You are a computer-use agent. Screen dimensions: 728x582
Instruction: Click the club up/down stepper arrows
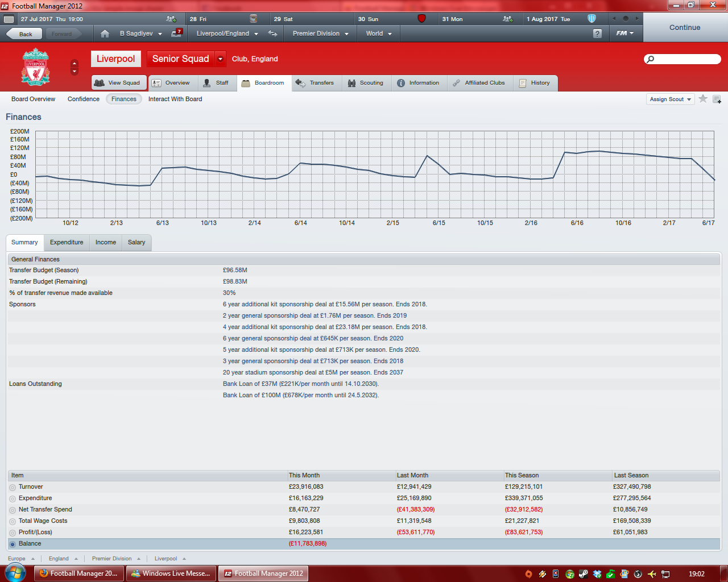[x=75, y=67]
